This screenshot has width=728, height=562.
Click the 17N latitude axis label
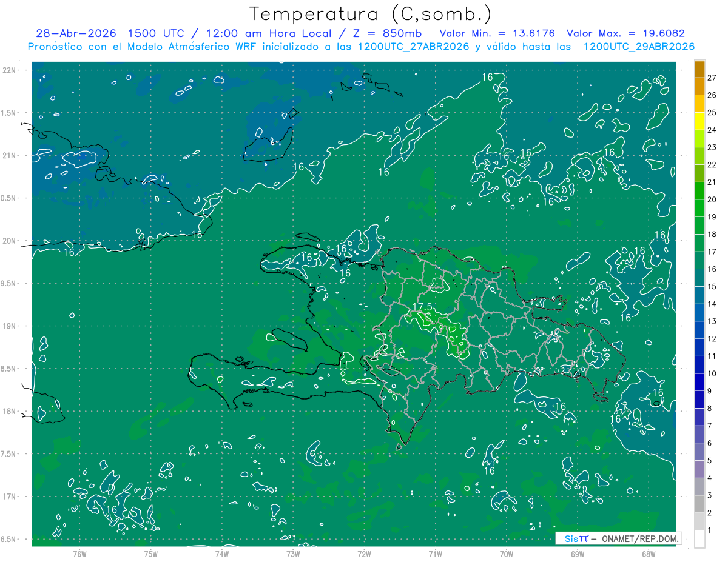10,497
